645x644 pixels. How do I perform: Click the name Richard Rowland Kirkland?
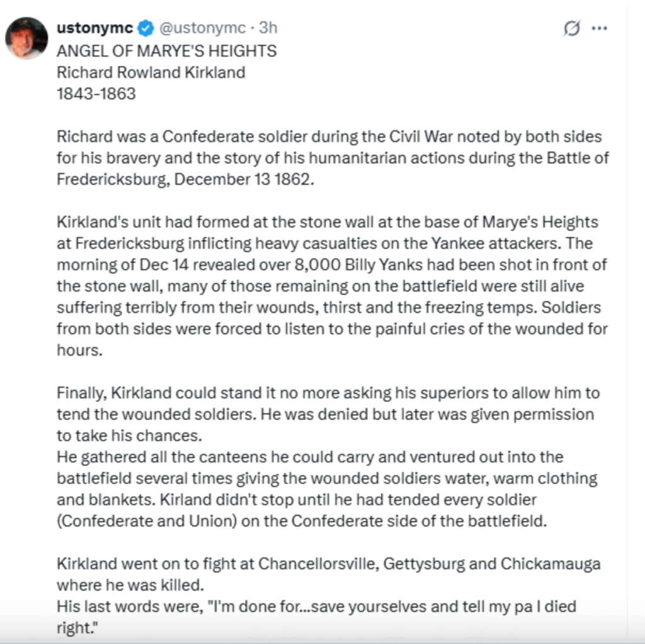coord(151,72)
